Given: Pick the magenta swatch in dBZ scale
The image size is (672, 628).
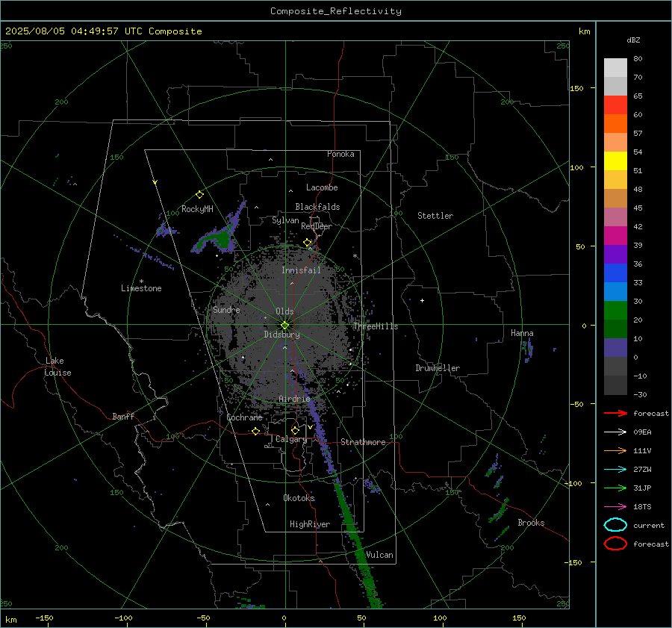Looking at the screenshot, I should [615, 235].
